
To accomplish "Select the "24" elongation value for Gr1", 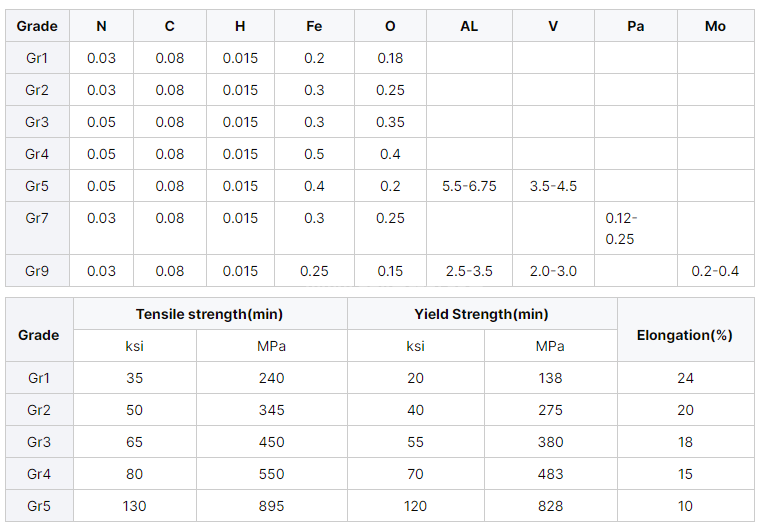I will [684, 378].
